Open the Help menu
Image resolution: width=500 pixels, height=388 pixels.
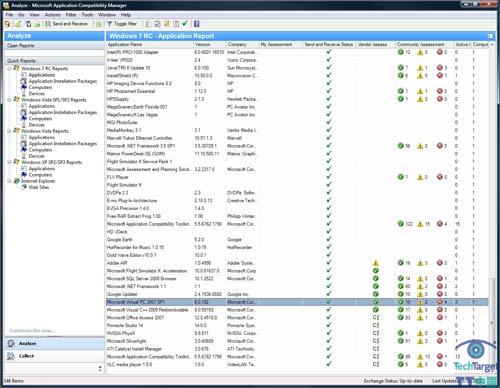coord(126,15)
